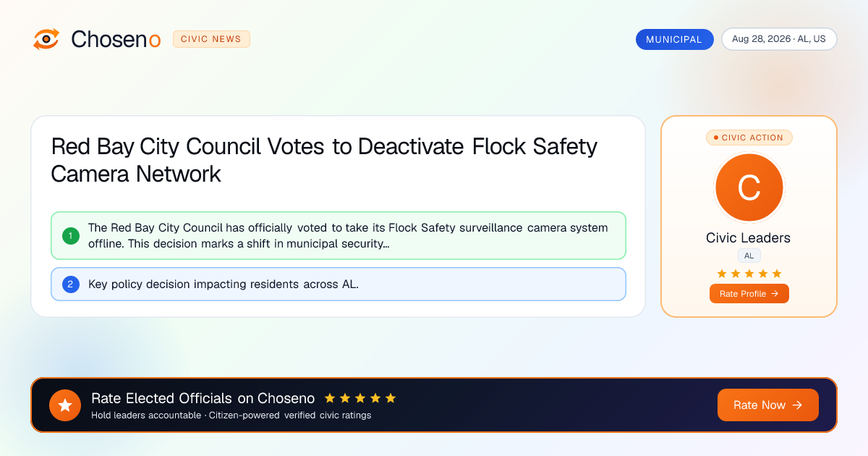Image resolution: width=868 pixels, height=456 pixels.
Task: Click the Civic Action badge
Action: [749, 138]
